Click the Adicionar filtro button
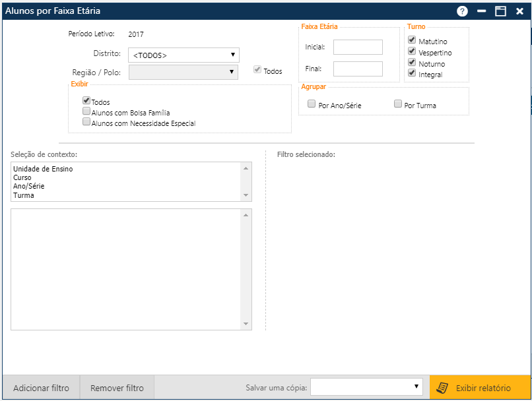Screen dimensions: 532x401 point(41,388)
